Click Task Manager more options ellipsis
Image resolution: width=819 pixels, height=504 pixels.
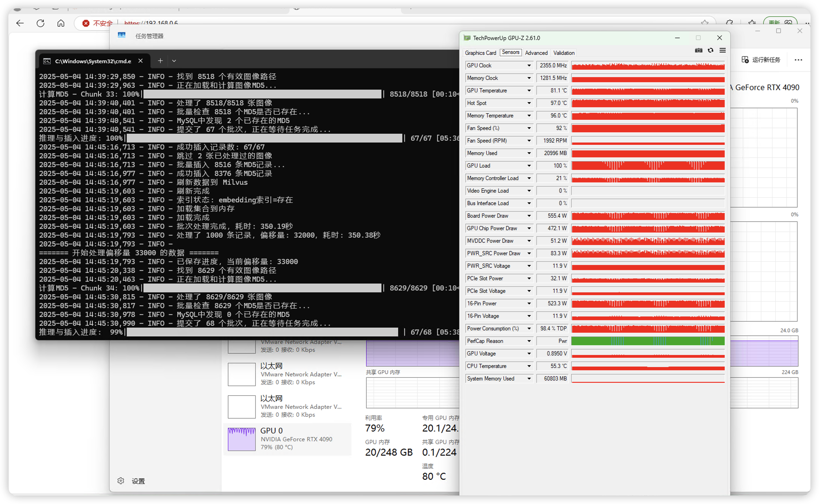click(798, 60)
